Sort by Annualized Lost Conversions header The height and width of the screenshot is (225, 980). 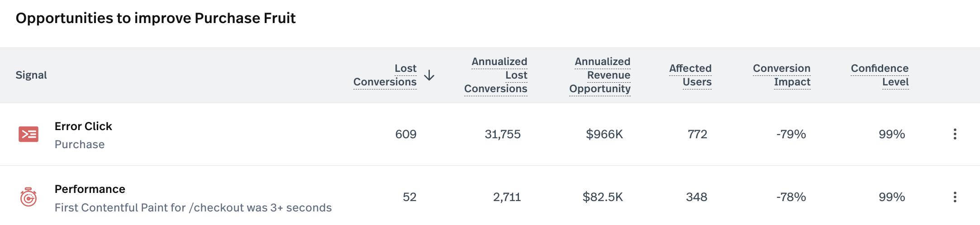[x=496, y=75]
